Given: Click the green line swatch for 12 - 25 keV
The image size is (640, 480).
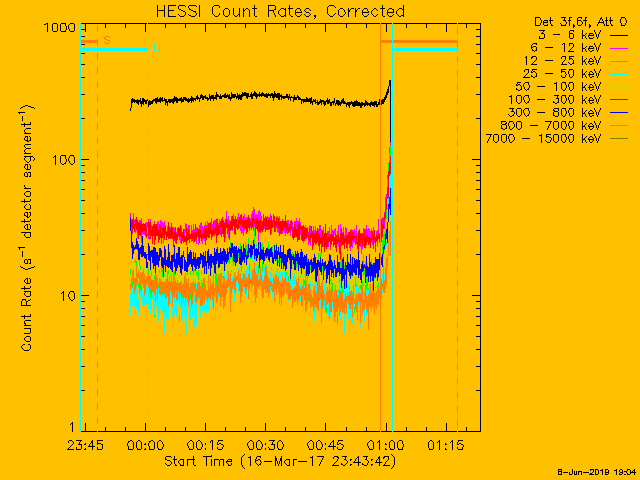Looking at the screenshot, I should coord(619,62).
